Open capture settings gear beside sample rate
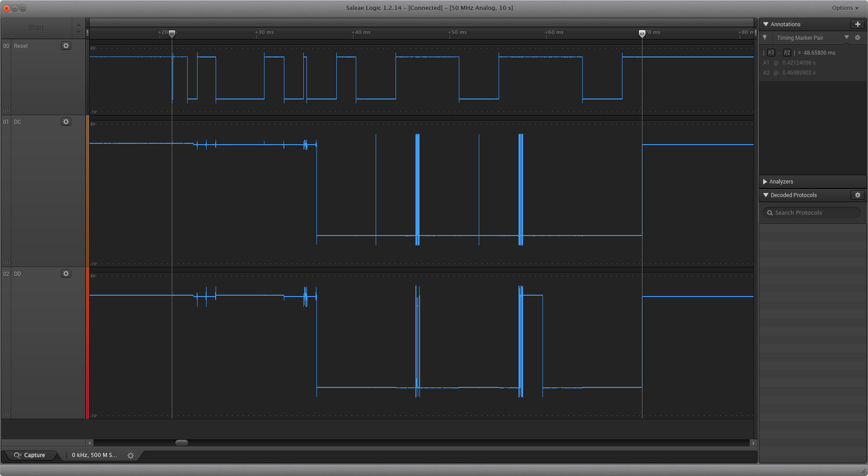Image resolution: width=868 pixels, height=476 pixels. tap(131, 456)
